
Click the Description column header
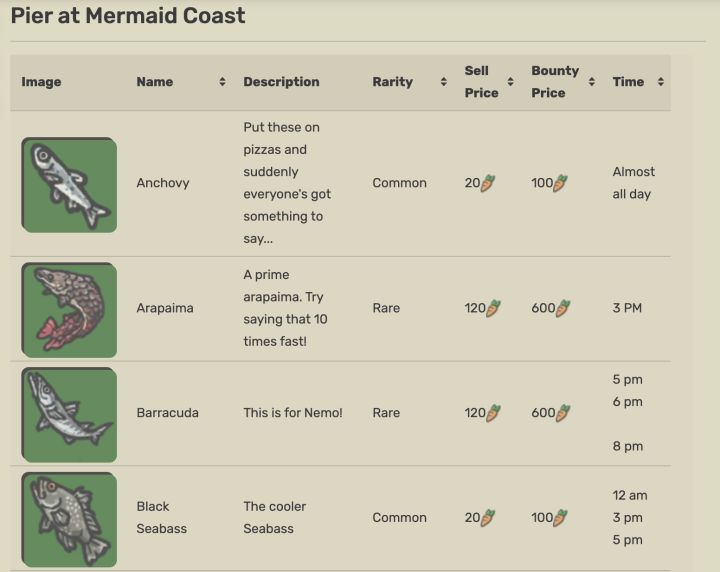[x=281, y=82]
